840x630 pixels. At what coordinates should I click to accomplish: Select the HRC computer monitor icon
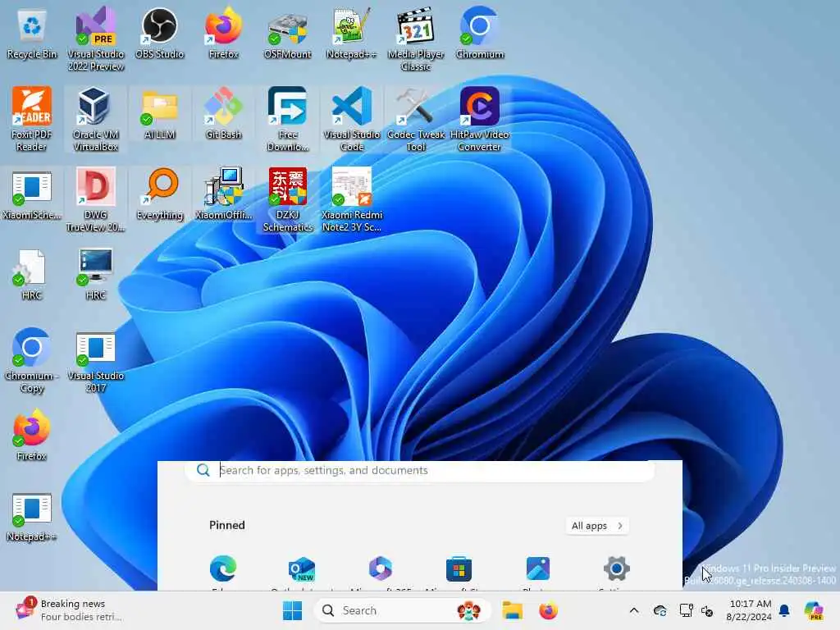(x=96, y=274)
